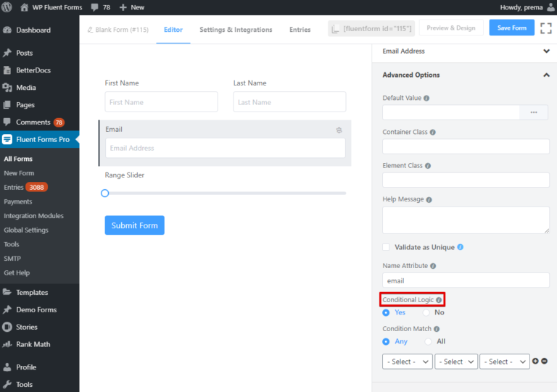Open Integration Modules submenu item
The height and width of the screenshot is (392, 557).
point(34,216)
